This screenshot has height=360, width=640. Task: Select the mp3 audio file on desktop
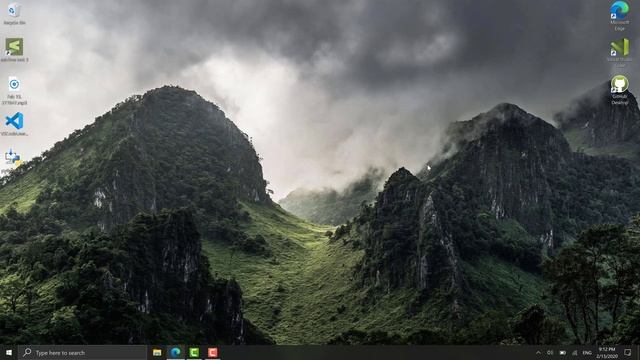click(x=14, y=90)
